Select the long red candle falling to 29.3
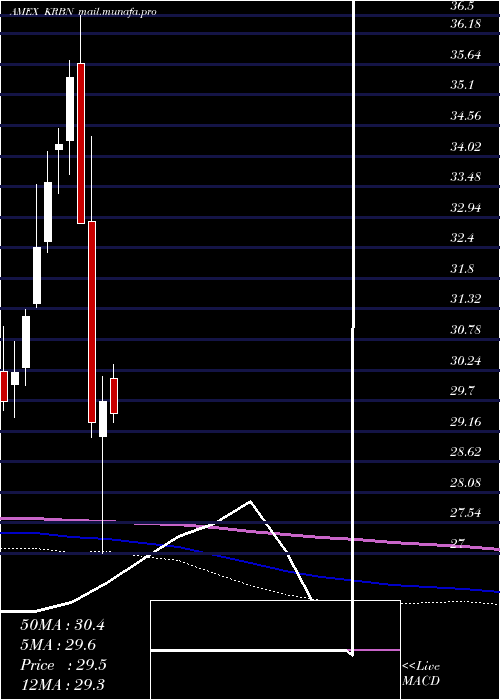Viewport: 500px width, 700px height. click(x=92, y=321)
